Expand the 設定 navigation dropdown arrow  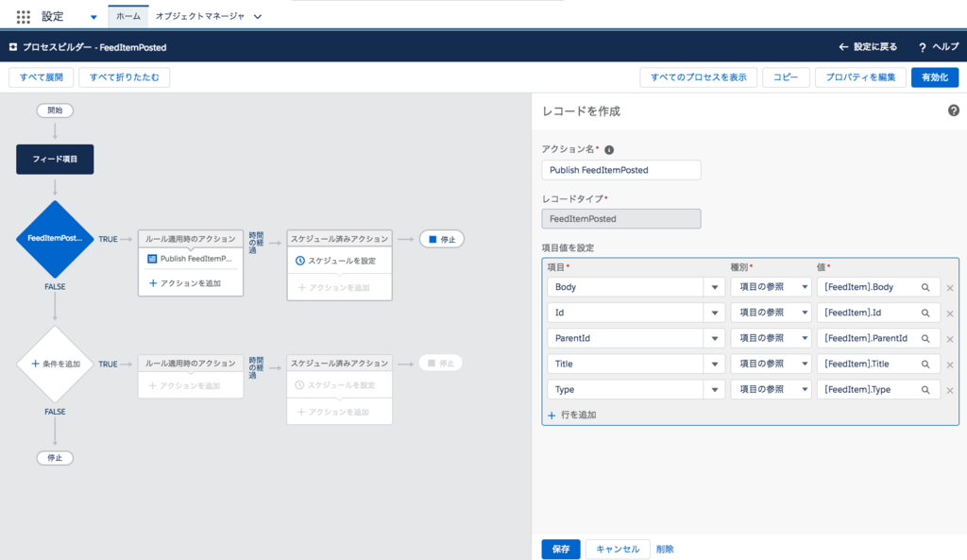tap(93, 17)
